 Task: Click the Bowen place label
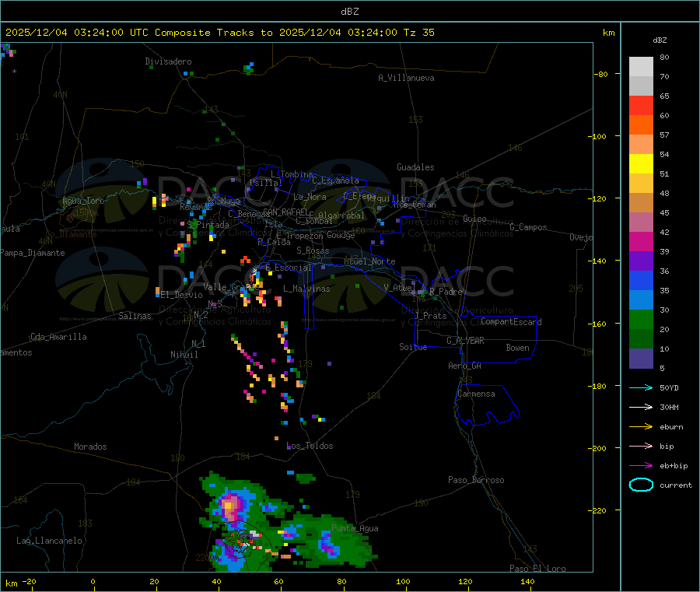tap(518, 348)
